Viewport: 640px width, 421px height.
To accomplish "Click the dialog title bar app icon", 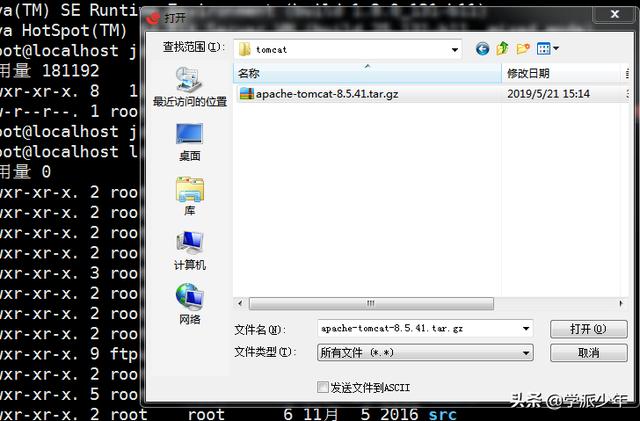I will [154, 18].
